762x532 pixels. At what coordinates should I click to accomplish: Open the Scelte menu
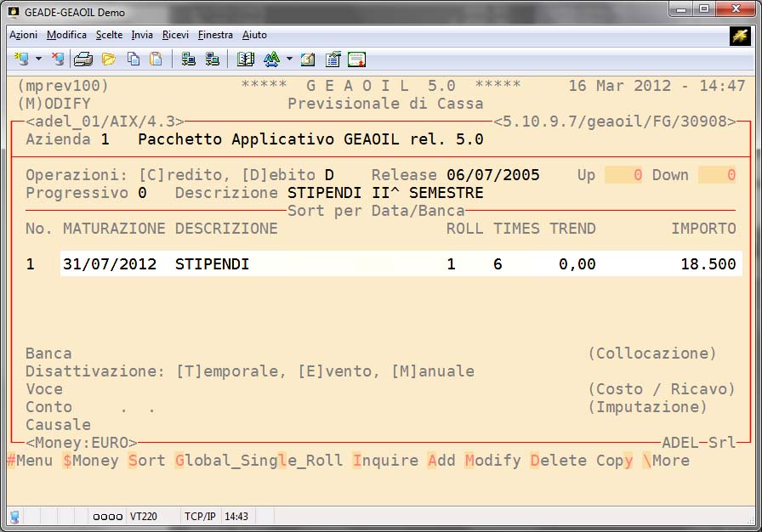point(109,35)
